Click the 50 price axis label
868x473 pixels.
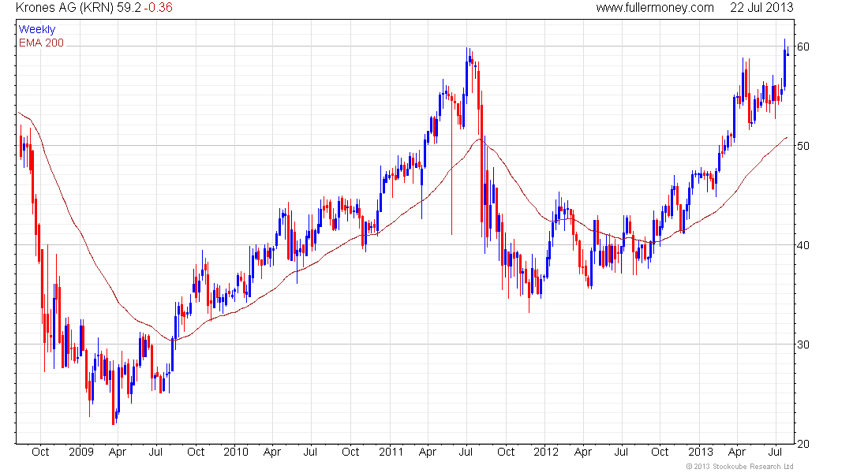pos(803,146)
